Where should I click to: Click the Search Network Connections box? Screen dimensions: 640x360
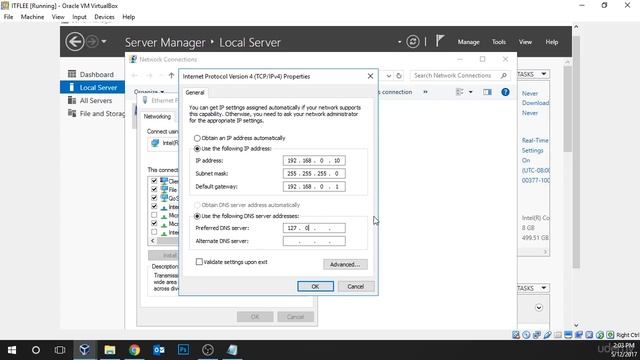[460, 76]
